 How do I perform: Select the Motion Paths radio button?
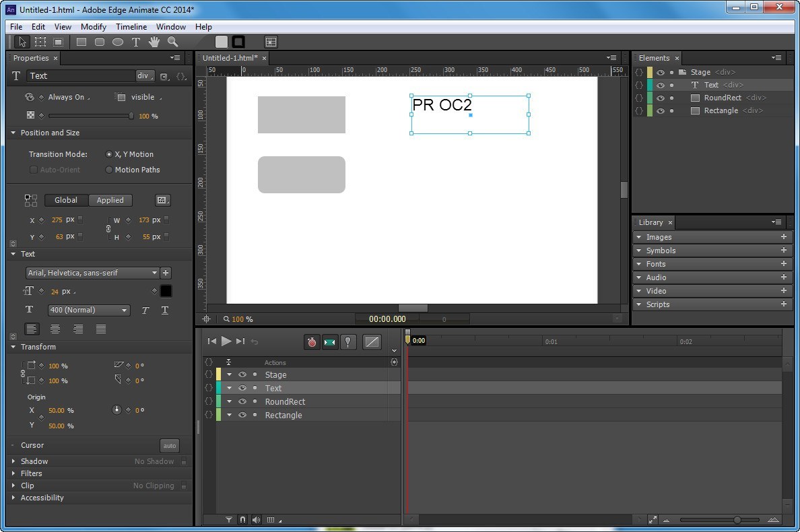pos(109,170)
